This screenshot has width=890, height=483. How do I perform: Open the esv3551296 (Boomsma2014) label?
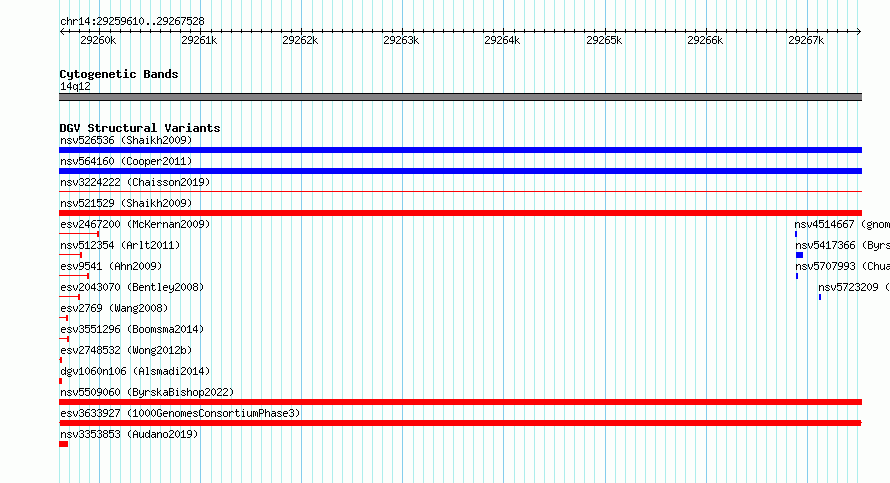click(x=132, y=329)
